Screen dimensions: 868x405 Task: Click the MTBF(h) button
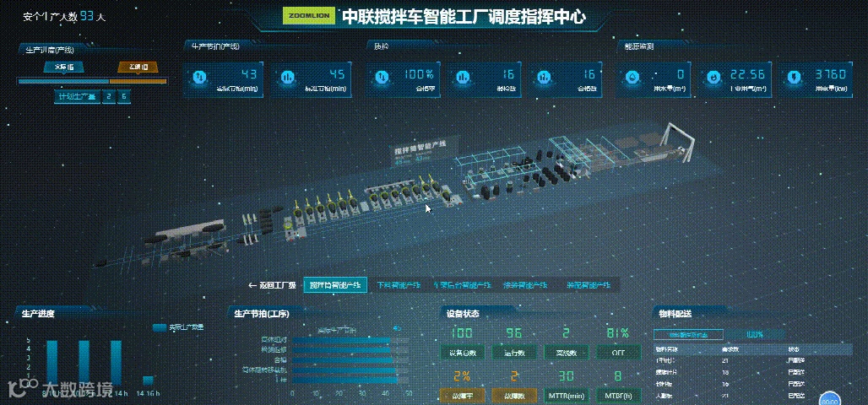tap(619, 397)
